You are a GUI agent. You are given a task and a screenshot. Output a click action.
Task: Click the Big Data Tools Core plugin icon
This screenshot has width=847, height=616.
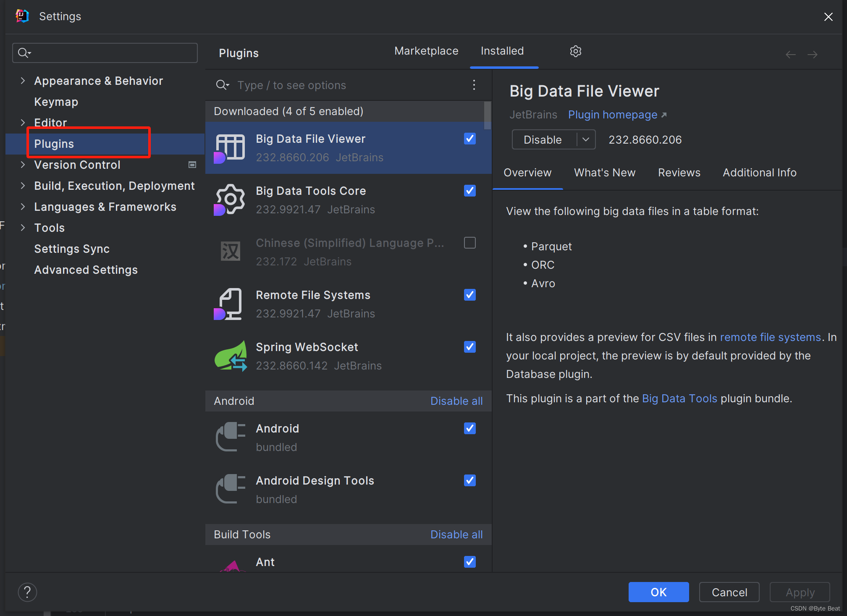[x=230, y=200]
